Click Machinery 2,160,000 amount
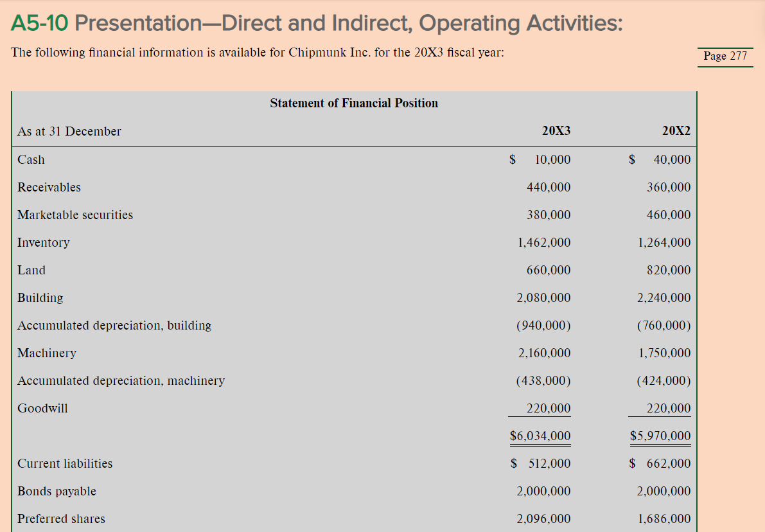The height and width of the screenshot is (532, 765). click(545, 353)
